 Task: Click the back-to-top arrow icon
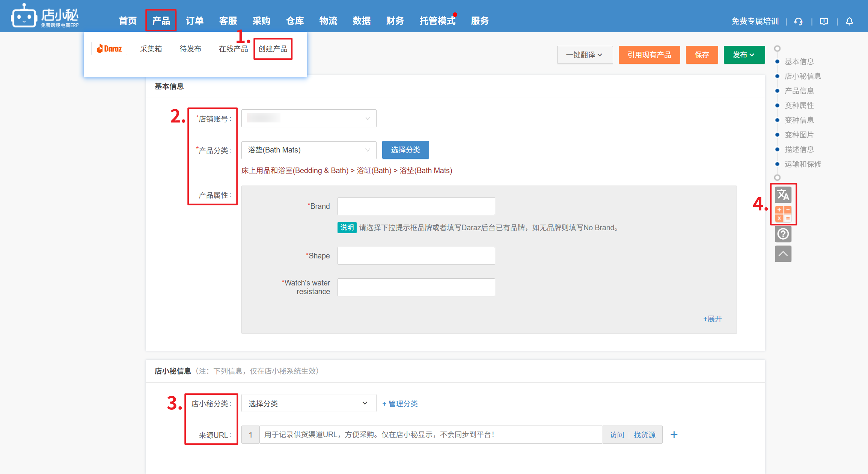(783, 254)
